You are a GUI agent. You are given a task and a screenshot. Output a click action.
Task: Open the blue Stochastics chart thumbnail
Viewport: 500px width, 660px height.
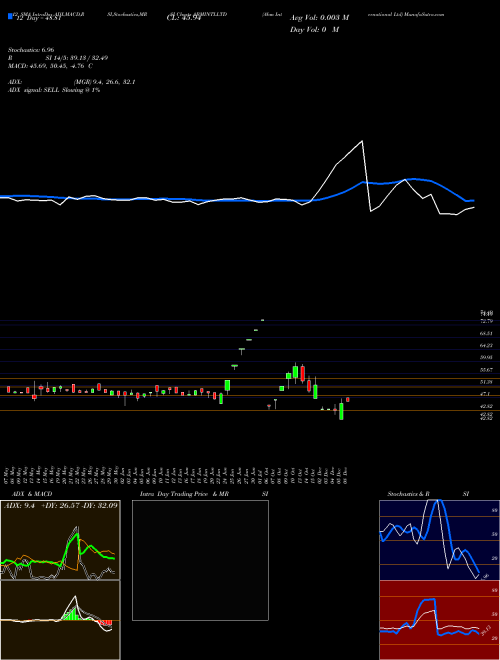[x=439, y=540]
